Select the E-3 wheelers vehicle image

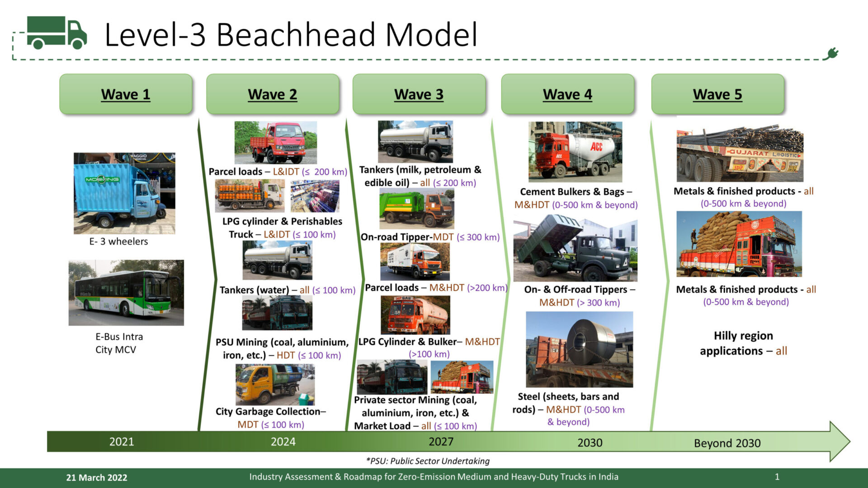point(125,192)
